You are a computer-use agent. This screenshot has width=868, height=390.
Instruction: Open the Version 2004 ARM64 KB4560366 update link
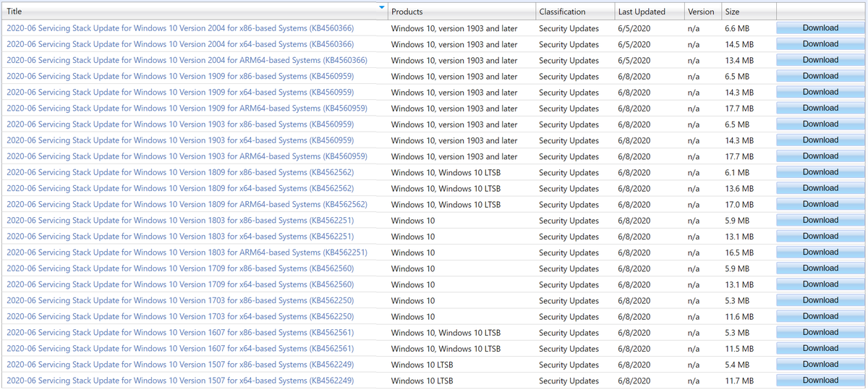[x=187, y=60]
